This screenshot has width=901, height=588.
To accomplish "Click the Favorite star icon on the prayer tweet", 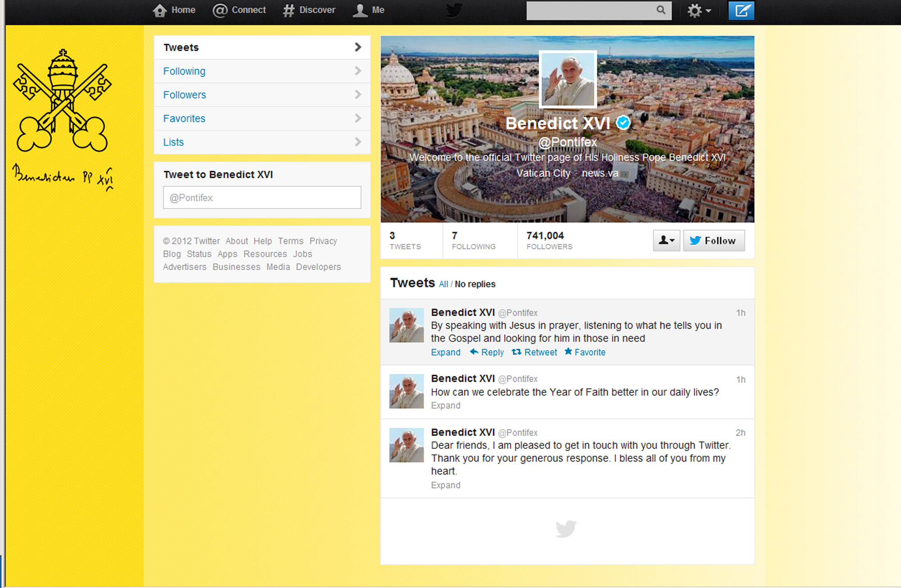I will coord(568,351).
